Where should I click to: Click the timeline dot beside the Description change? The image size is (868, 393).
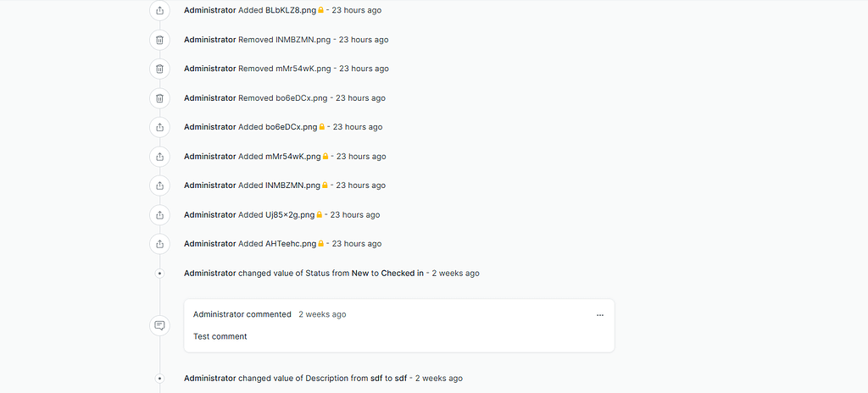click(159, 379)
